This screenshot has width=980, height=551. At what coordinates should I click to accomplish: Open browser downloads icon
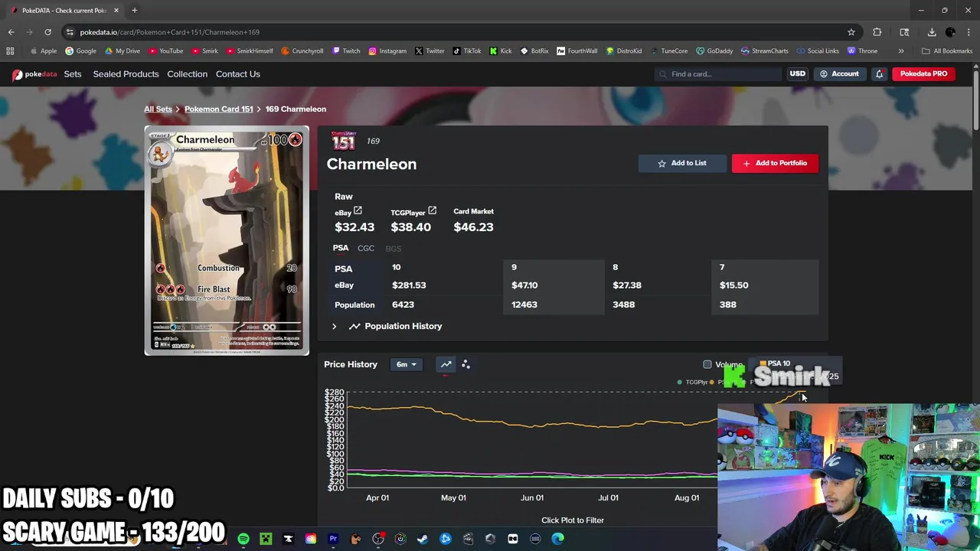pos(932,32)
